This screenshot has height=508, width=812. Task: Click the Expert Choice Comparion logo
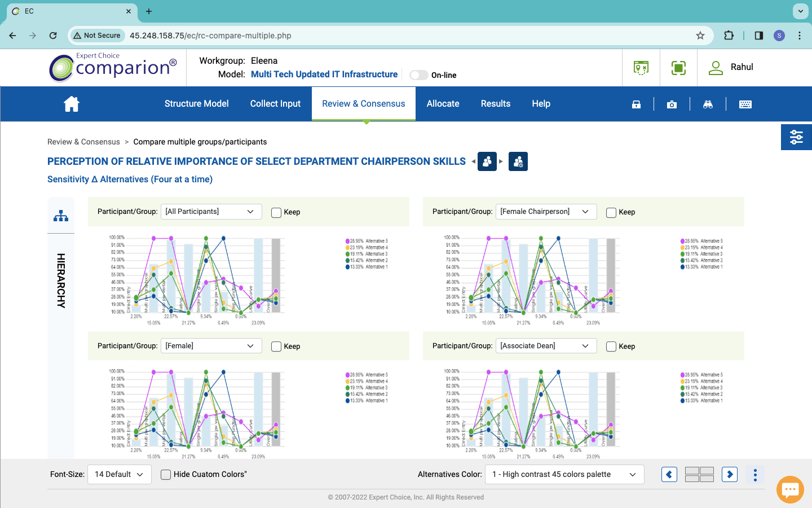[113, 68]
